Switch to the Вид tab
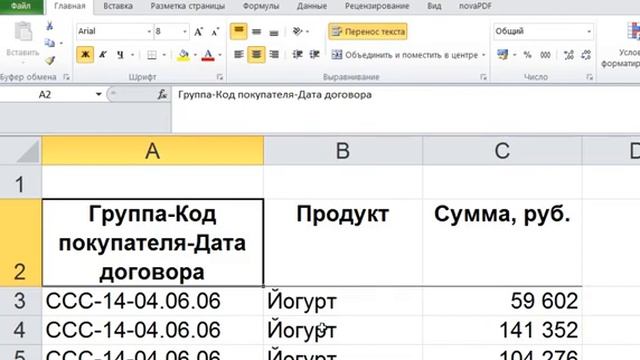 pos(434,6)
